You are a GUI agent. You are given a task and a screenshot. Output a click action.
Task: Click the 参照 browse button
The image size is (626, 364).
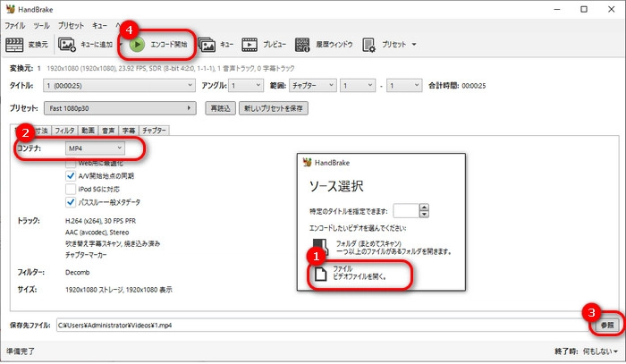(607, 326)
